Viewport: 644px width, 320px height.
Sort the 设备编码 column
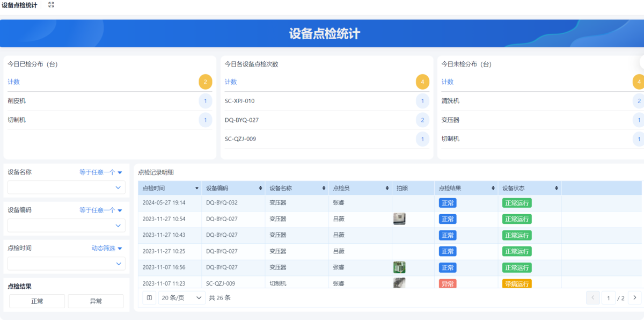(x=261, y=188)
